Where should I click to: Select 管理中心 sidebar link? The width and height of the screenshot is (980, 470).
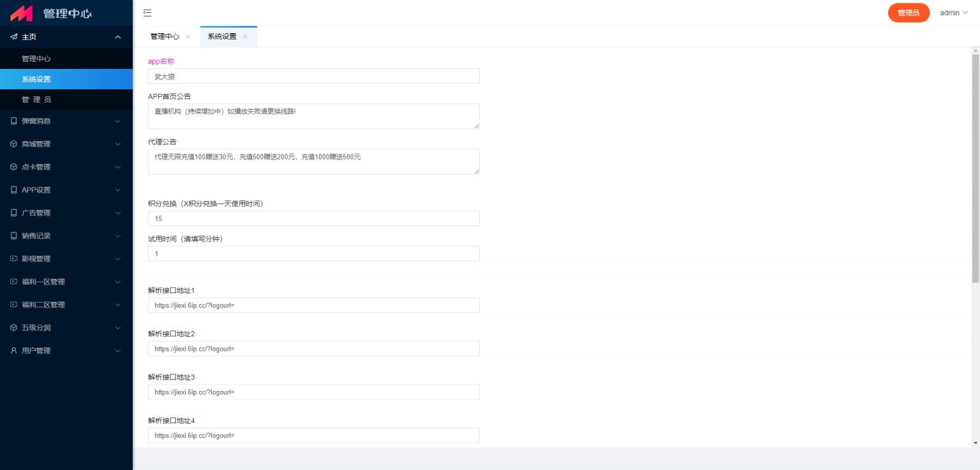point(66,59)
